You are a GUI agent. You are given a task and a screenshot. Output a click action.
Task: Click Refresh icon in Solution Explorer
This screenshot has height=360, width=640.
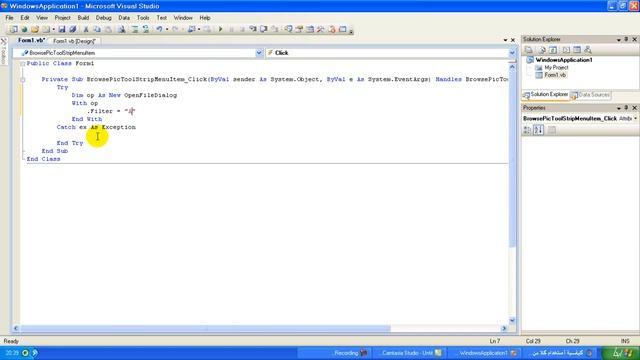click(553, 50)
